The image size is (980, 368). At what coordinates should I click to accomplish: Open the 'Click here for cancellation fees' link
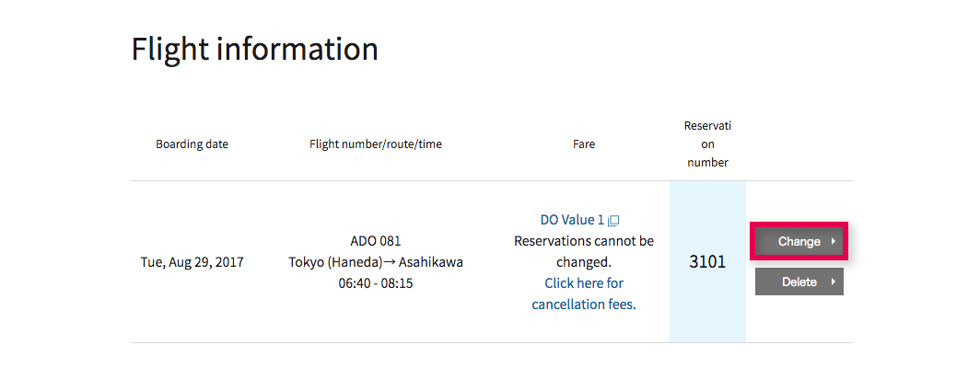tap(584, 293)
